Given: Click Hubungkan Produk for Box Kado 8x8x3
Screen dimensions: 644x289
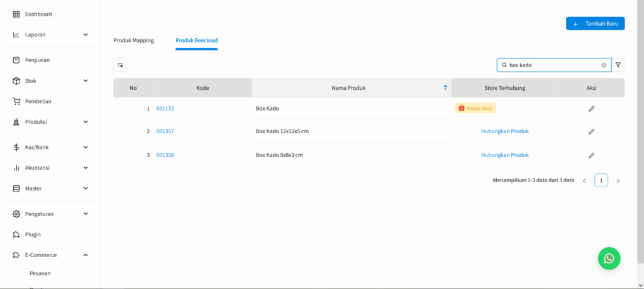Looking at the screenshot, I should (x=505, y=155).
